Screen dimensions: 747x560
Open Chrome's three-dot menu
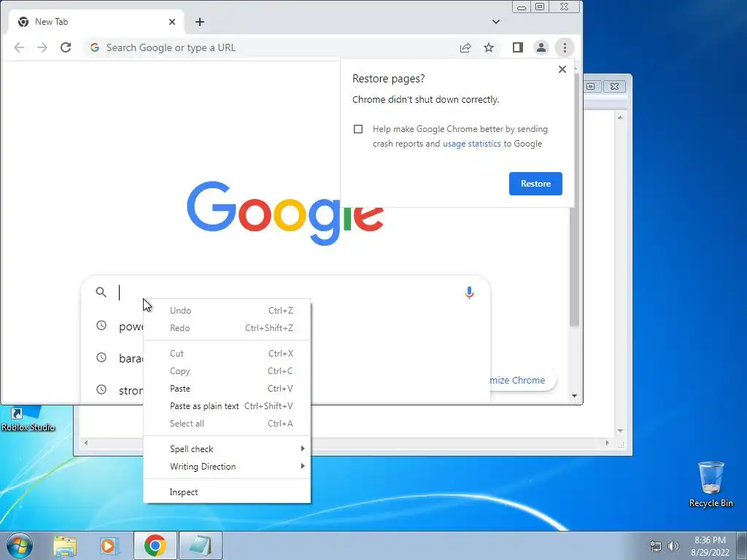[x=565, y=47]
